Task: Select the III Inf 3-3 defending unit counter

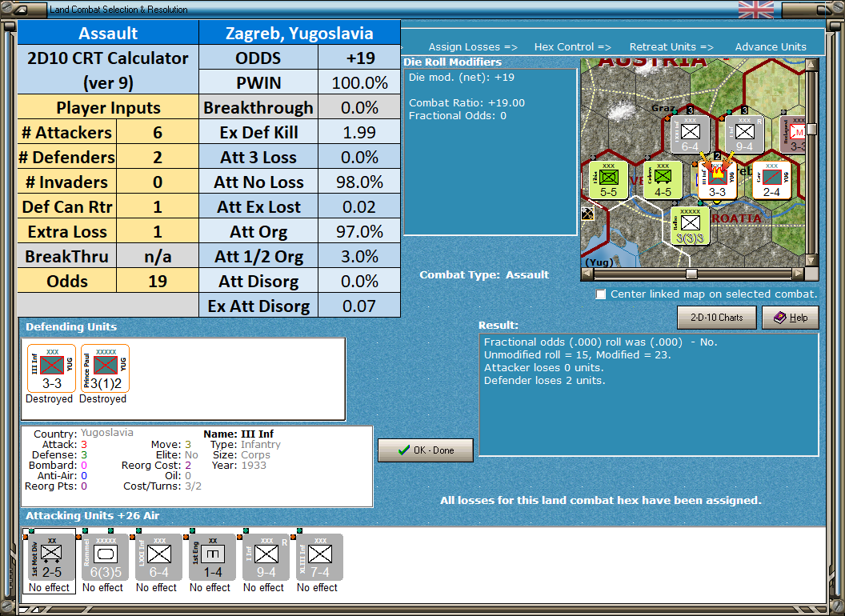Action: click(52, 369)
